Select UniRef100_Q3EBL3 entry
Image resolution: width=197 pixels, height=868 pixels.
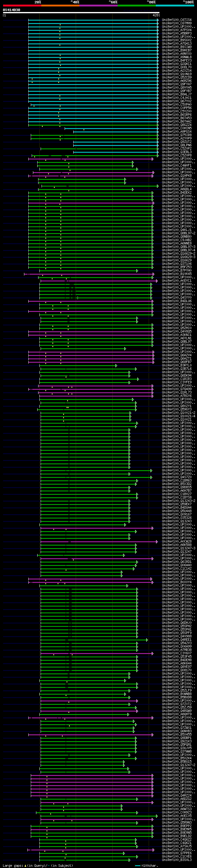click(177, 152)
